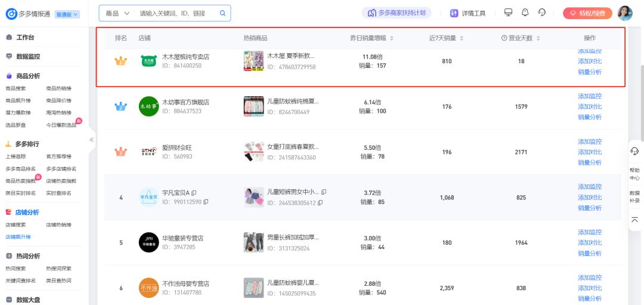Image resolution: width=644 pixels, height=305 pixels.
Task: Click store name 华驰童装专营店
Action: [x=183, y=238]
